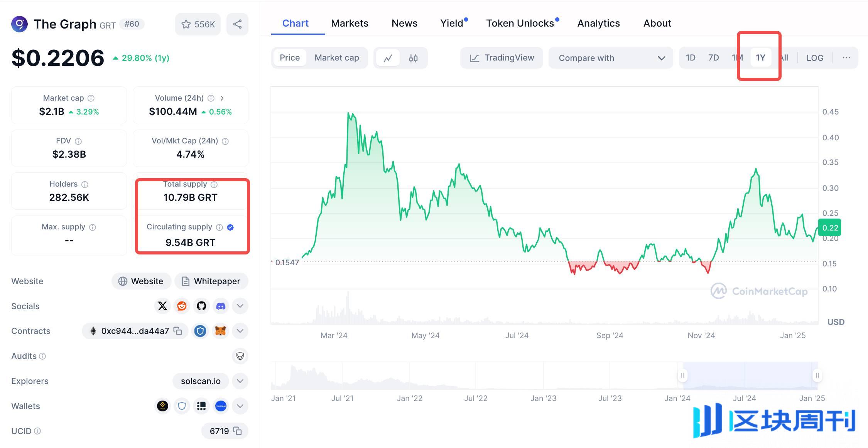The image size is (868, 448).
Task: Open the Volume (24h) arrow chevron
Action: tap(222, 98)
